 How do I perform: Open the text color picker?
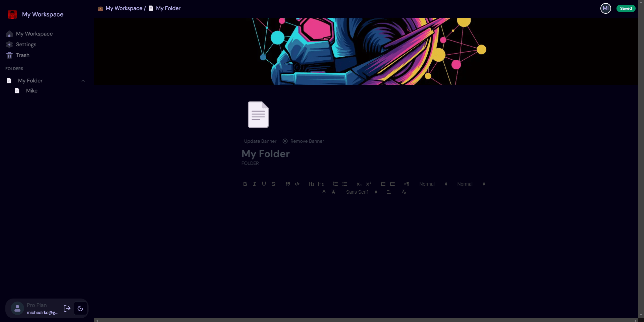click(x=324, y=192)
